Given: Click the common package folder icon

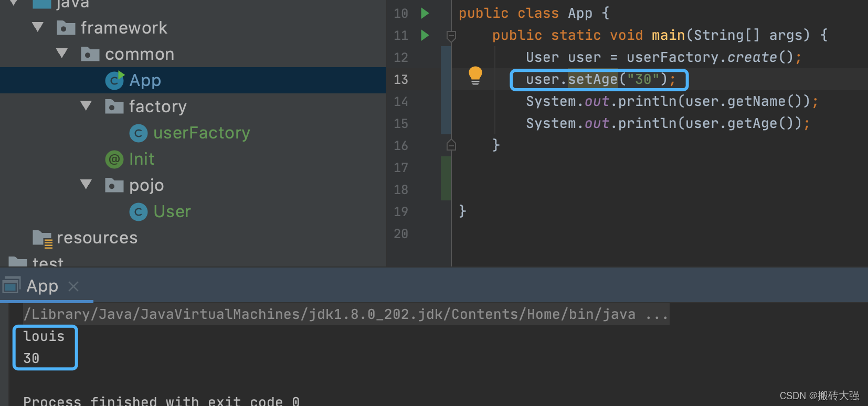Looking at the screenshot, I should [x=90, y=54].
